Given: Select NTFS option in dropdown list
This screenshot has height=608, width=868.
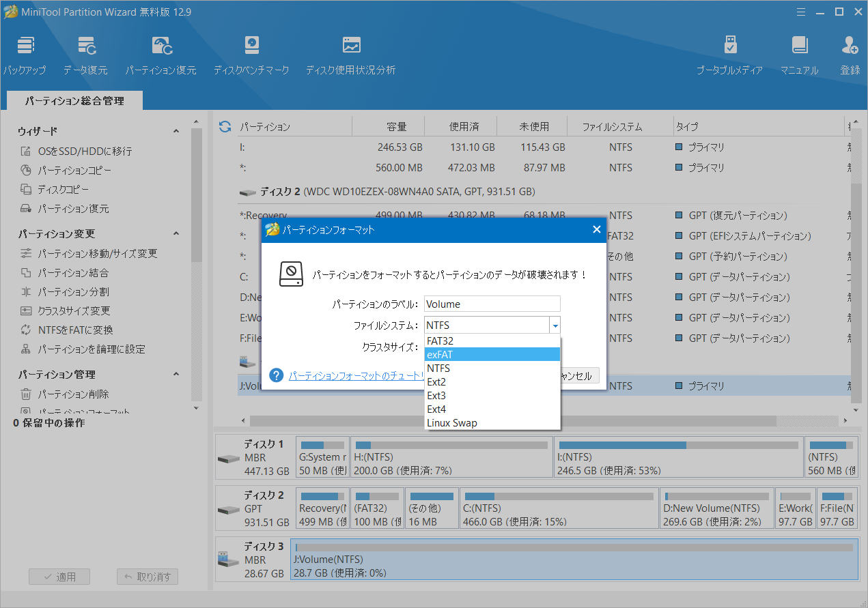Looking at the screenshot, I should (492, 368).
